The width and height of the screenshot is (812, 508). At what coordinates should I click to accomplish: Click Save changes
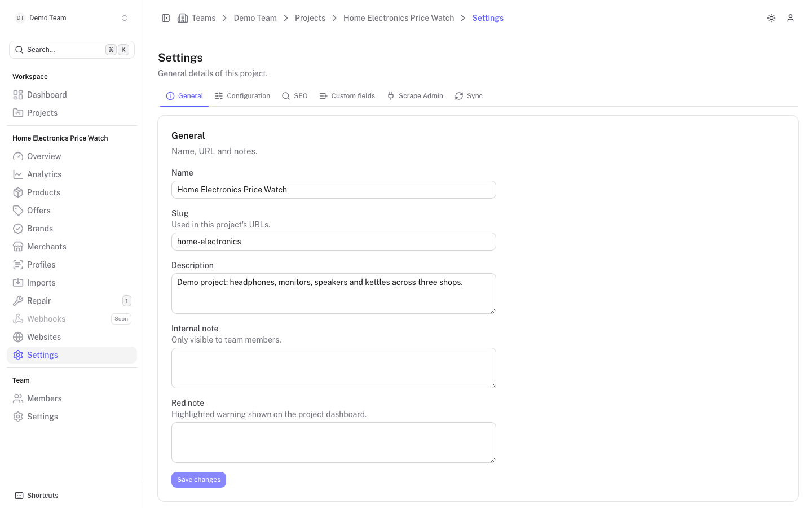pyautogui.click(x=198, y=480)
